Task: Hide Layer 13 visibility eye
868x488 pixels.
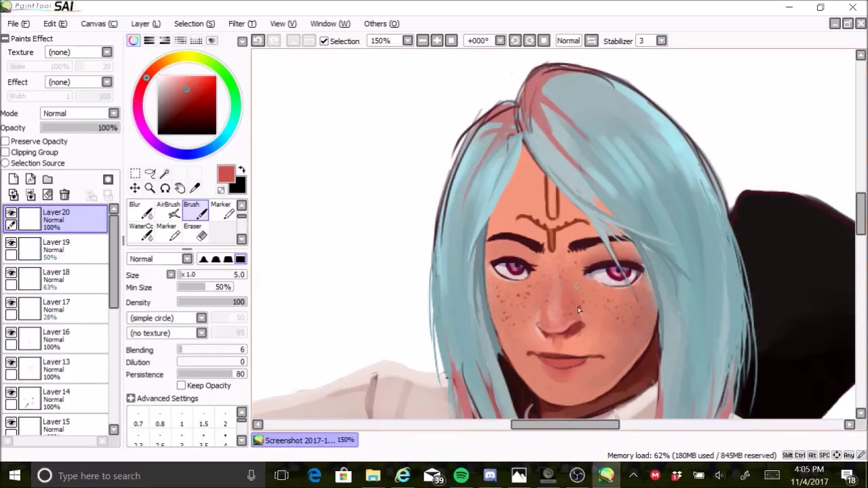Action: [11, 362]
